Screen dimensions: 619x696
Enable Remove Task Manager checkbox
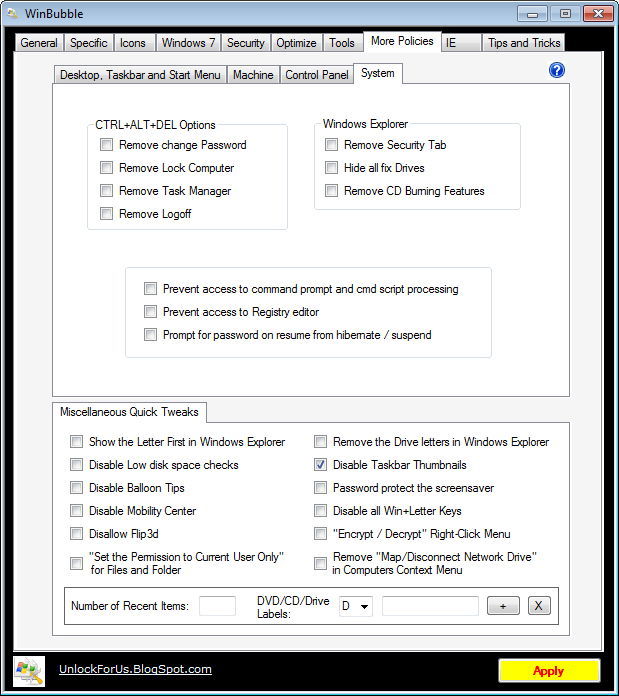tap(107, 191)
